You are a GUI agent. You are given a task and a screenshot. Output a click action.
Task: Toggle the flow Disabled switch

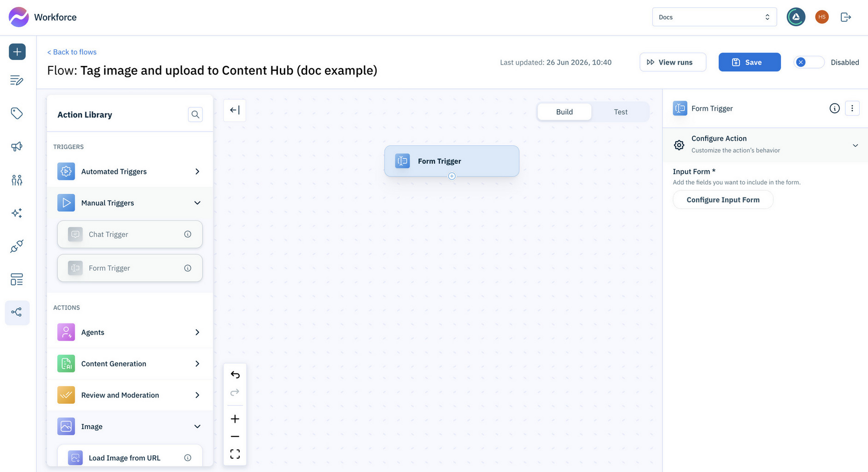click(x=809, y=62)
